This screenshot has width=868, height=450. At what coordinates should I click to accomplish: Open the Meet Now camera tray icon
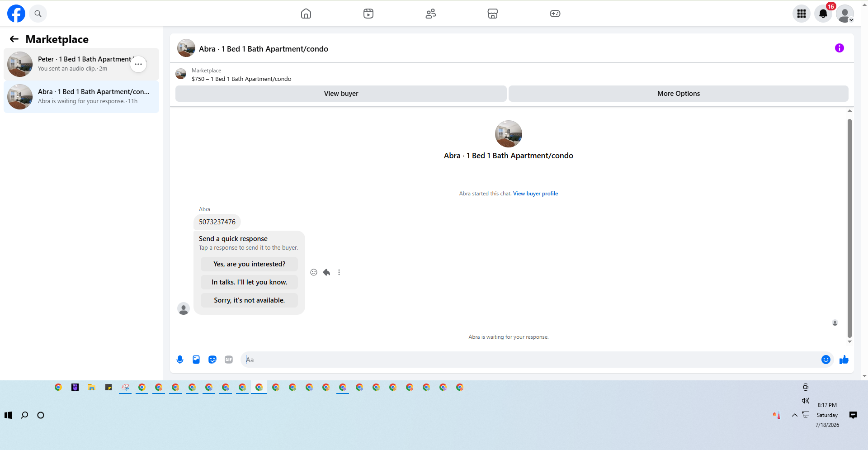pyautogui.click(x=806, y=387)
